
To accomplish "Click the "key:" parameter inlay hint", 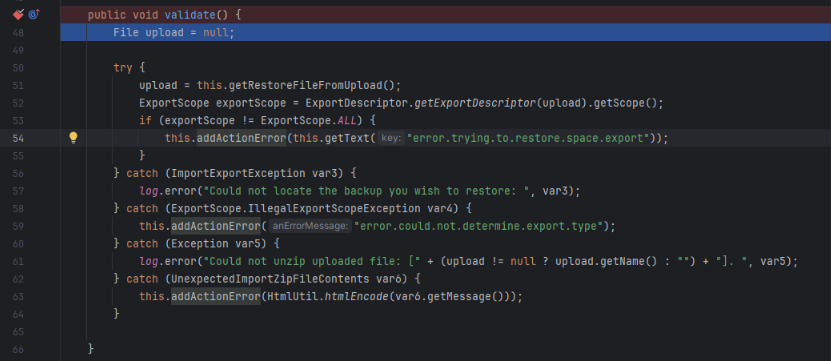I will (391, 138).
